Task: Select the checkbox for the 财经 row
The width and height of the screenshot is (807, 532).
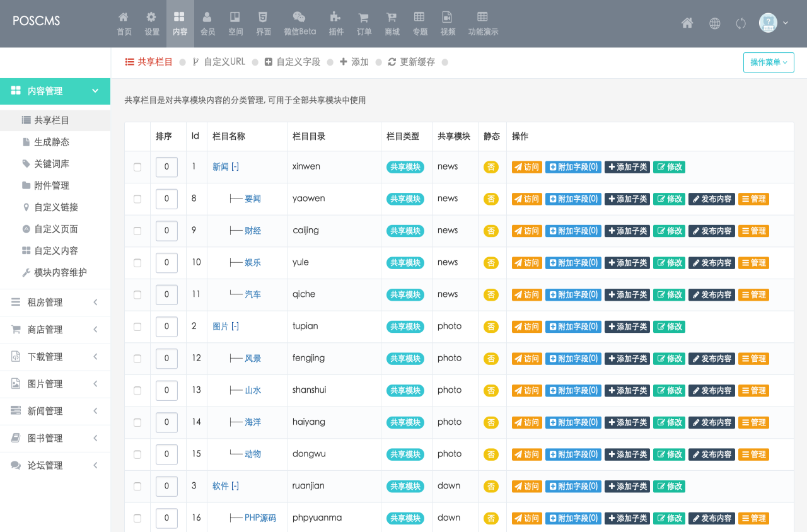Action: click(137, 231)
